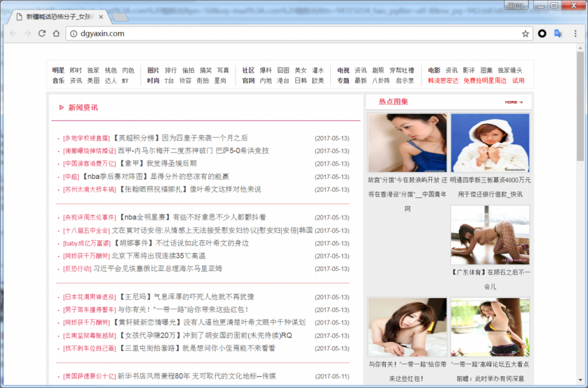Viewport: 588px width, 388px height.
Task: Open the 官网 navigation menu item
Action: pyautogui.click(x=248, y=80)
